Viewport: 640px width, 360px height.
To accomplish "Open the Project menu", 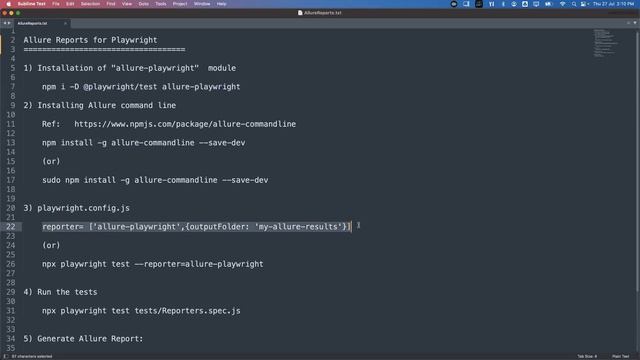I will click(180, 4).
